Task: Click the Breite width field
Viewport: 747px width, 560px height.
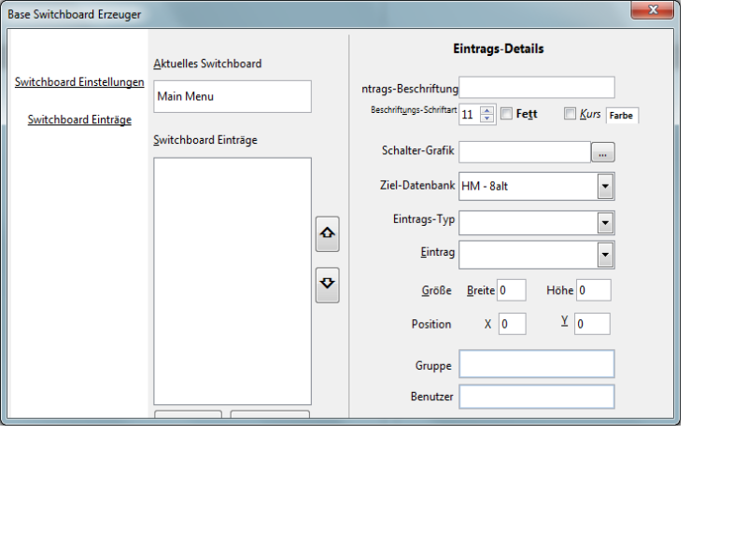Action: [512, 290]
